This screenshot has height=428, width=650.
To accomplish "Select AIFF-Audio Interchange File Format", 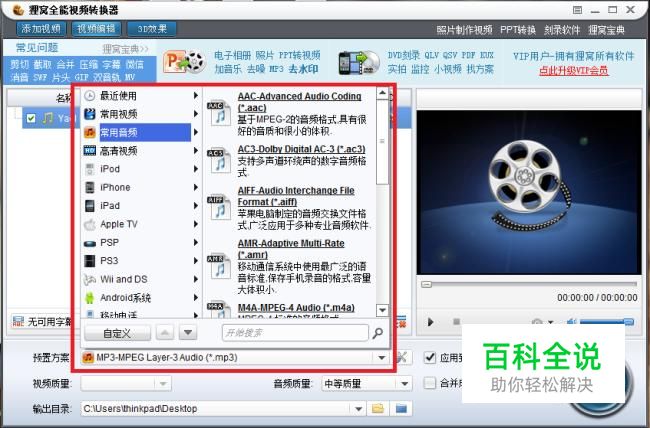I will [296, 196].
